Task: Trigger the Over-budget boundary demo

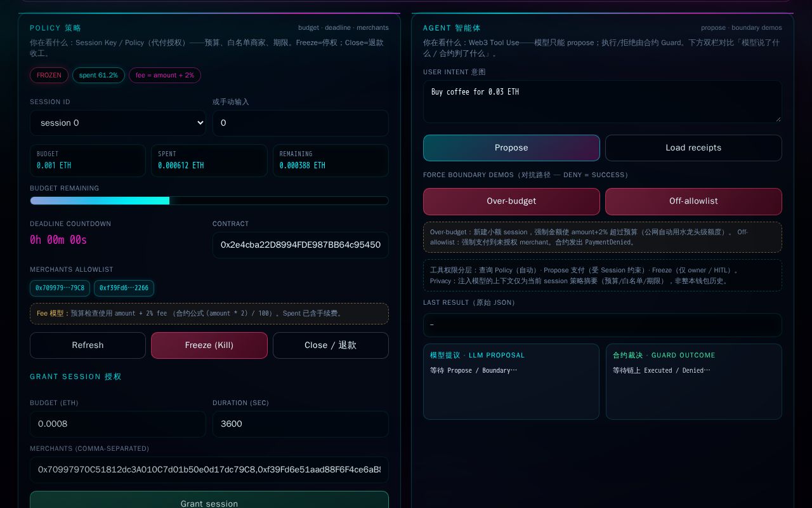Action: tap(511, 201)
